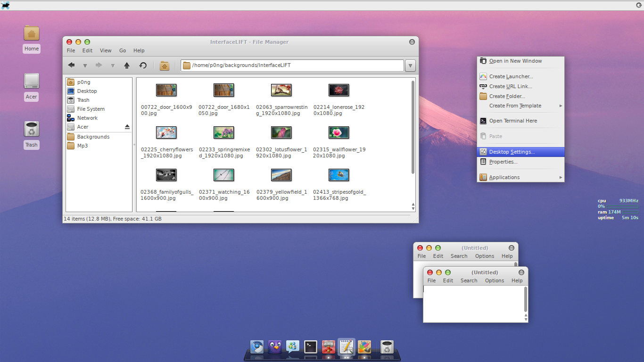Open the path bar dropdown arrow
Viewport: 644px width, 362px height.
409,66
